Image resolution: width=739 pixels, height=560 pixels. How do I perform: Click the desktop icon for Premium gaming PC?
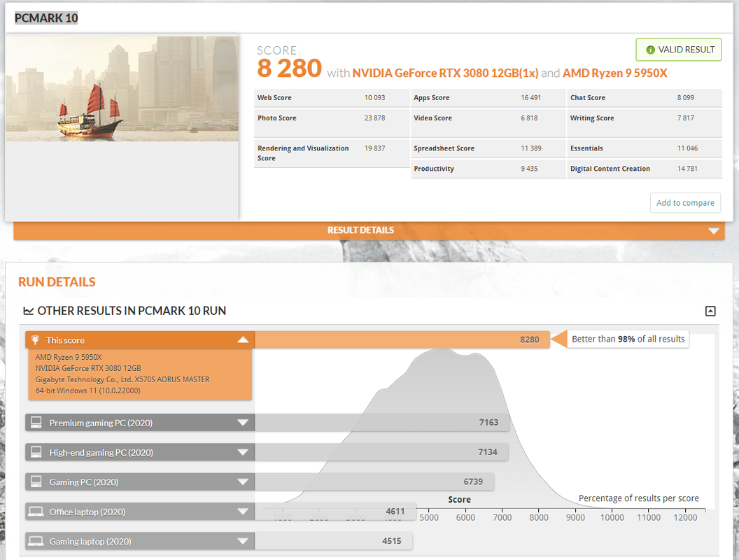36,422
